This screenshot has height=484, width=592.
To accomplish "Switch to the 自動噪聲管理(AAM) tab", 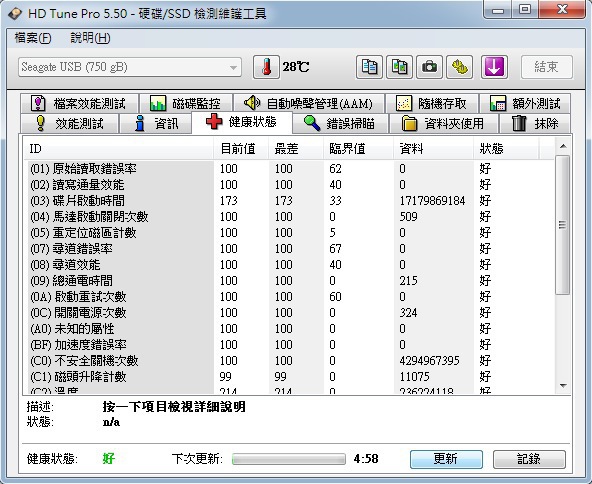I will click(x=308, y=103).
